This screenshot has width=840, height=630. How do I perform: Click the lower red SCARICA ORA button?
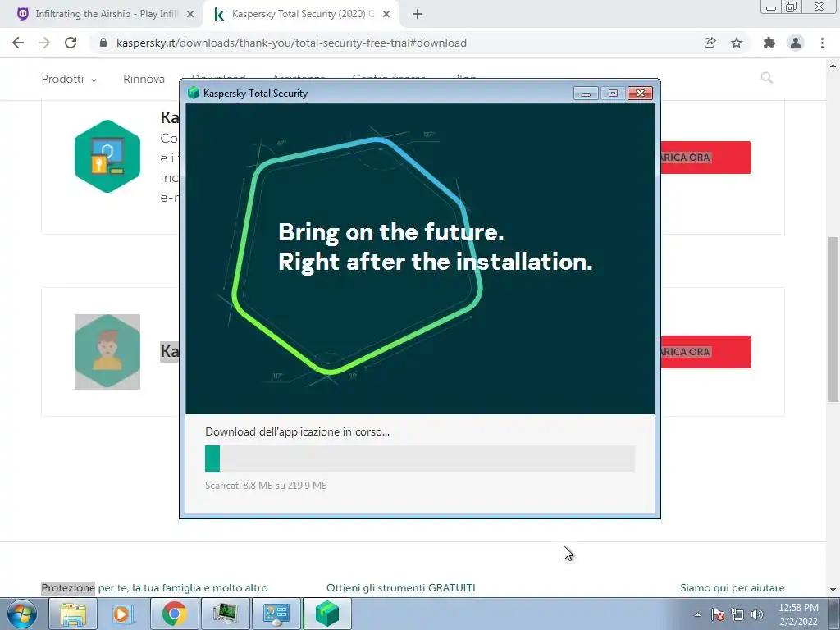point(706,352)
